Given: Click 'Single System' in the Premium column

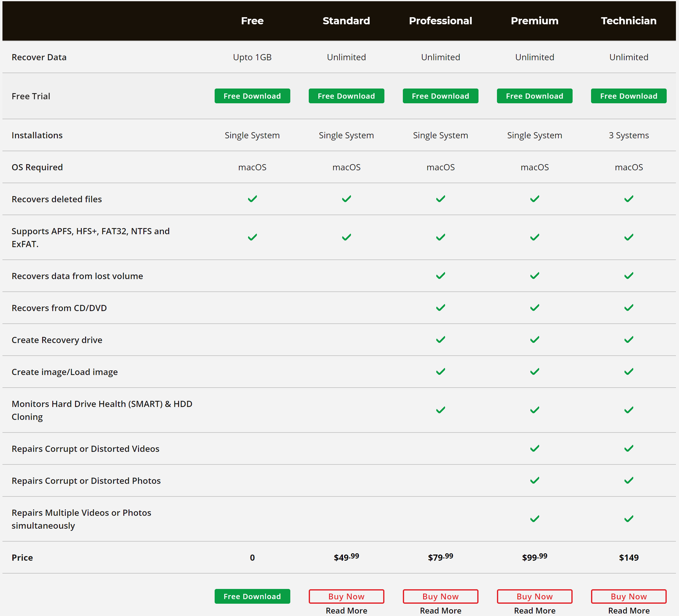Looking at the screenshot, I should (x=534, y=135).
